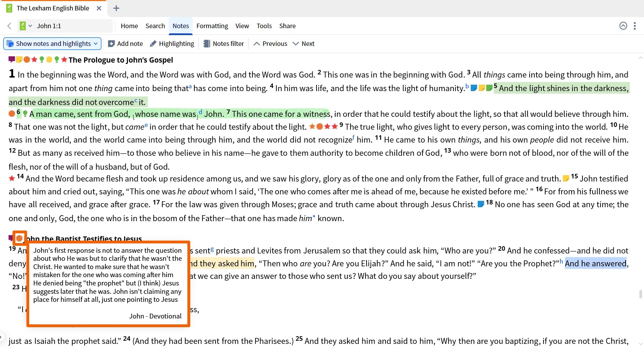This screenshot has width=644, height=347.
Task: Open the blue note icon before verse 18
Action: [481, 204]
